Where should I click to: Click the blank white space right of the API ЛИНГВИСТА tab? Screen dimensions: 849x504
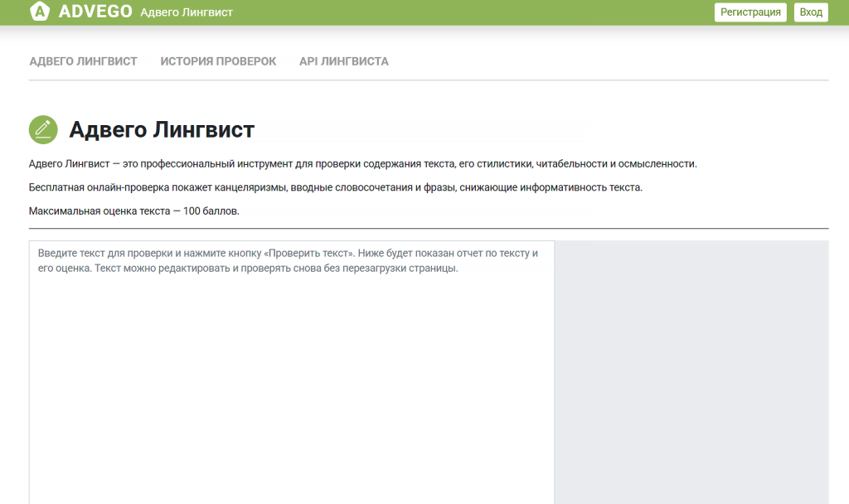[605, 61]
